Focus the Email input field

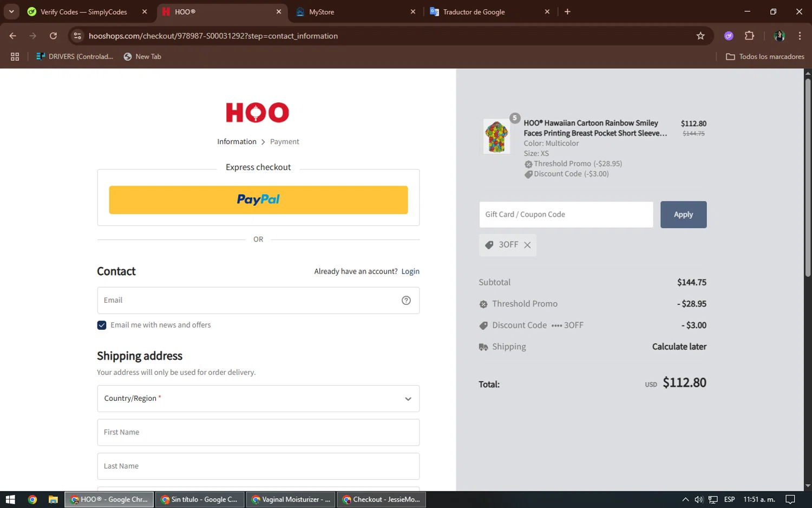click(x=258, y=301)
